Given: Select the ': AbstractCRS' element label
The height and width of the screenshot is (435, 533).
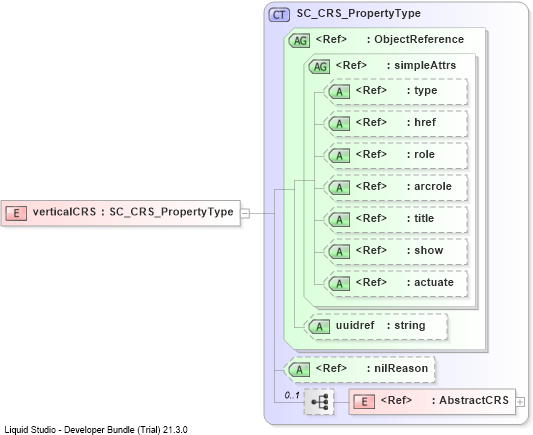Looking at the screenshot, I should [470, 400].
